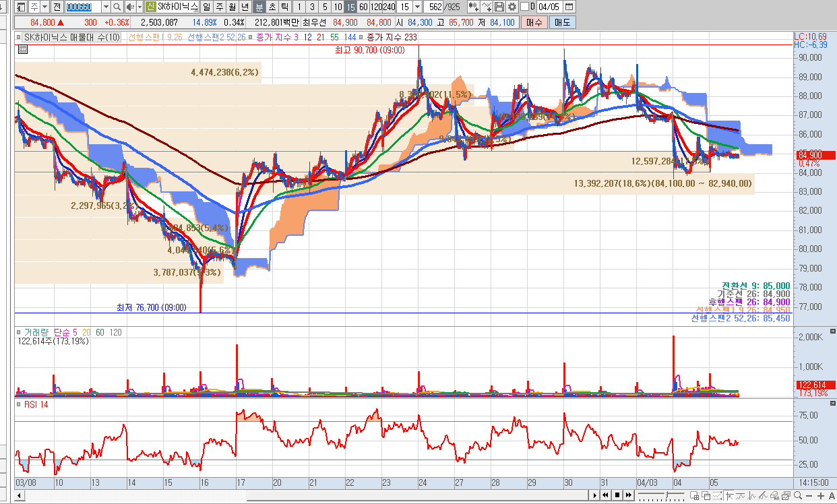Switch to the 월 monthly chart period

click(x=232, y=7)
